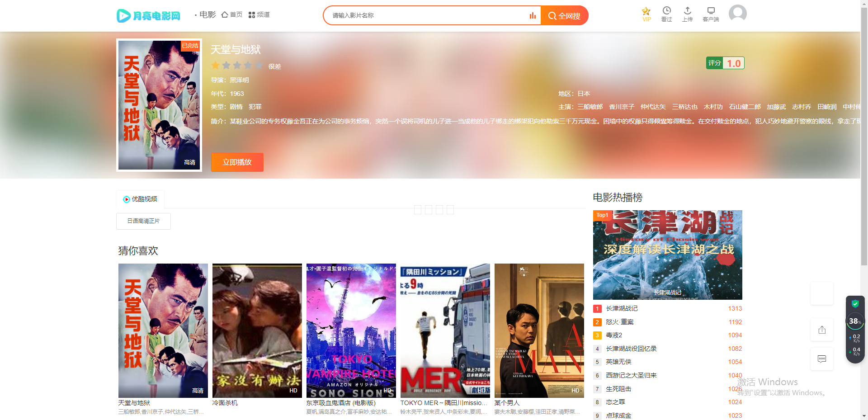Screen dimensions: 868x420
Task: Click the 评分 1.0 score badge
Action: point(725,63)
